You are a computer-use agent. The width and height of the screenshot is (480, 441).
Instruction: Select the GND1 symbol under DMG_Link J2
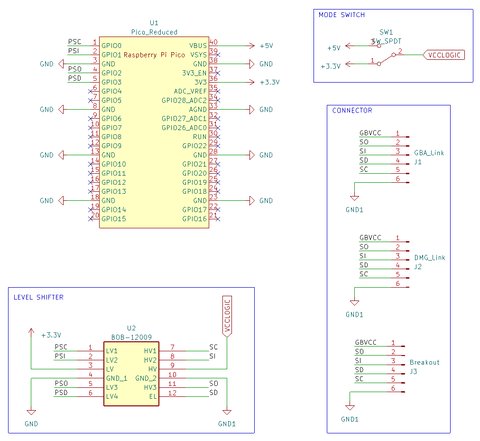tap(354, 309)
